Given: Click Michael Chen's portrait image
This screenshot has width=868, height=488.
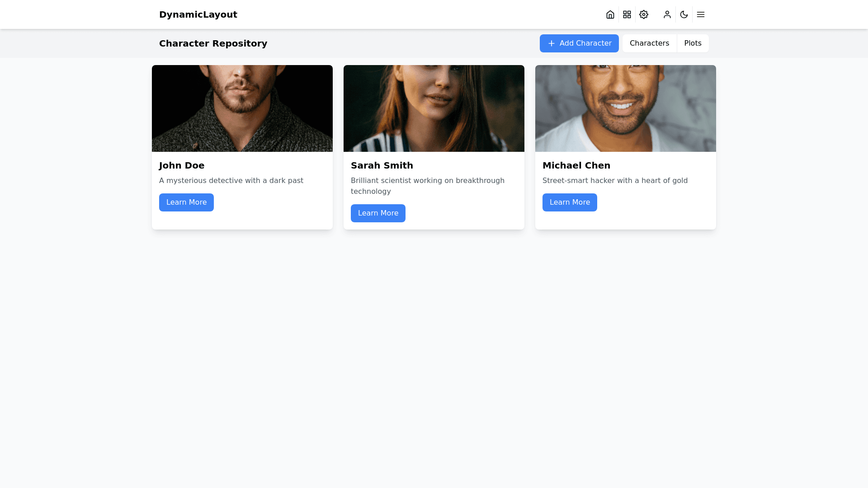Looking at the screenshot, I should click(x=626, y=108).
